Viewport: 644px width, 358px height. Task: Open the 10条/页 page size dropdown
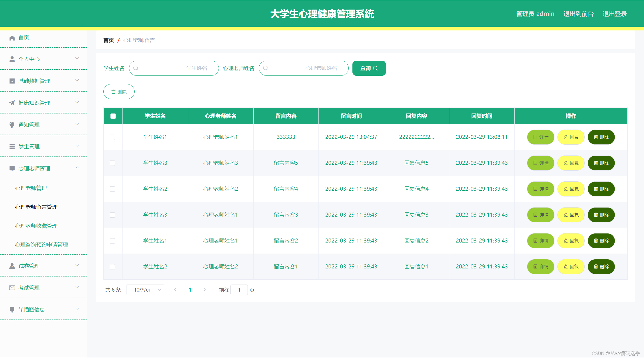pos(145,290)
